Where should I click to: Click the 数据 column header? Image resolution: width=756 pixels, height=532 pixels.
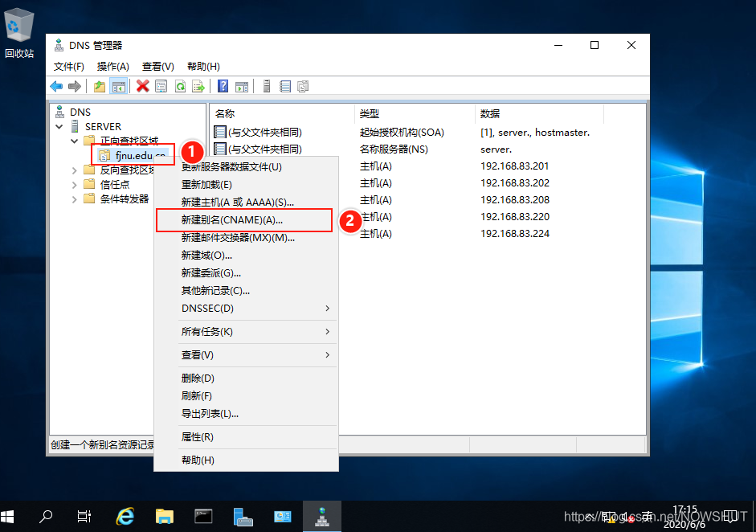pos(490,114)
